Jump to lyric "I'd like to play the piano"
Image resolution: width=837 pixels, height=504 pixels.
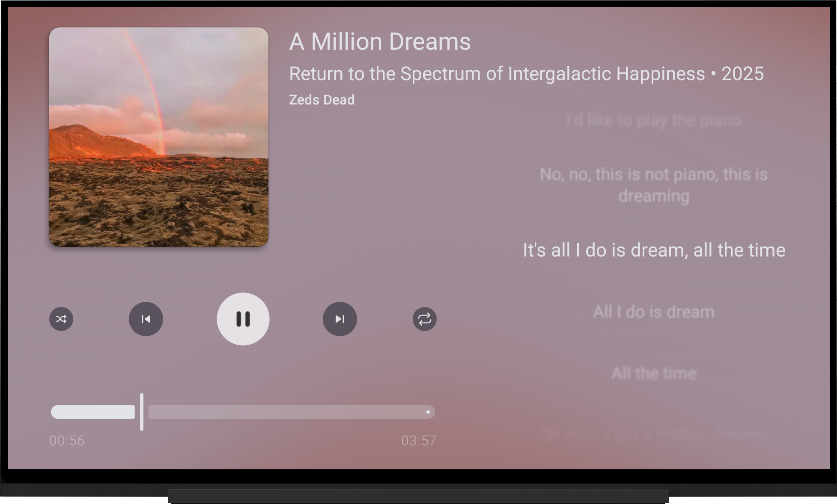pos(654,120)
